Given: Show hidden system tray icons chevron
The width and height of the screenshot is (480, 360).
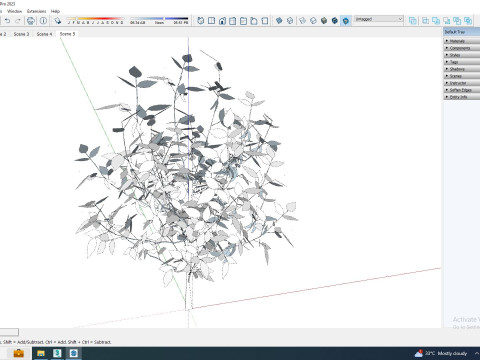Looking at the screenshot, I should 477,353.
